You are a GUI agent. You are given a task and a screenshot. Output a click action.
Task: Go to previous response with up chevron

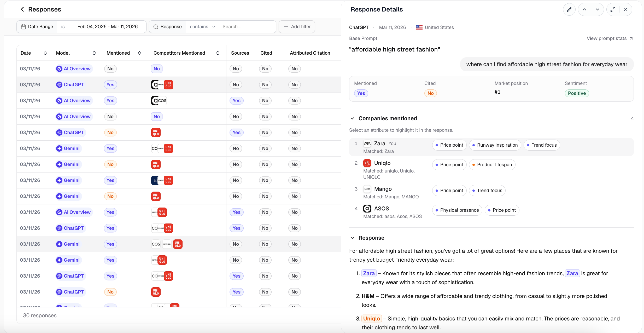pyautogui.click(x=584, y=9)
